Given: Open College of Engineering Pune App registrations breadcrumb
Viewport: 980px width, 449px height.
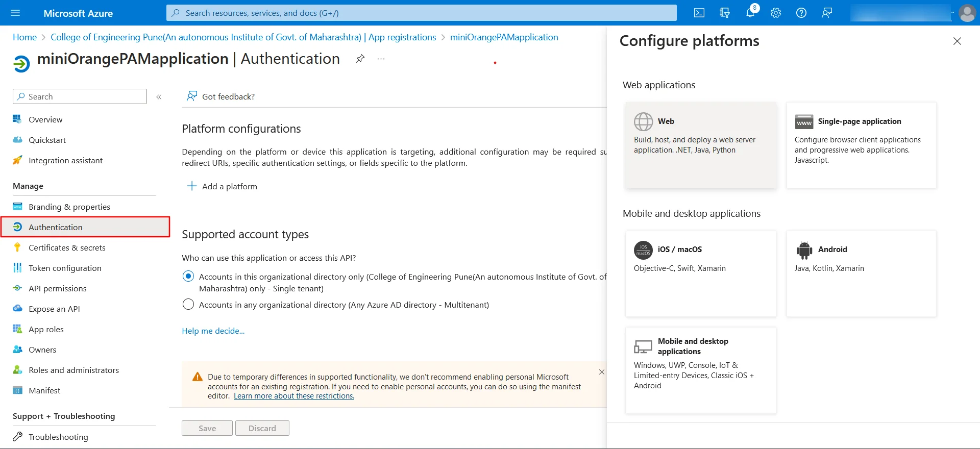Looking at the screenshot, I should point(243,37).
